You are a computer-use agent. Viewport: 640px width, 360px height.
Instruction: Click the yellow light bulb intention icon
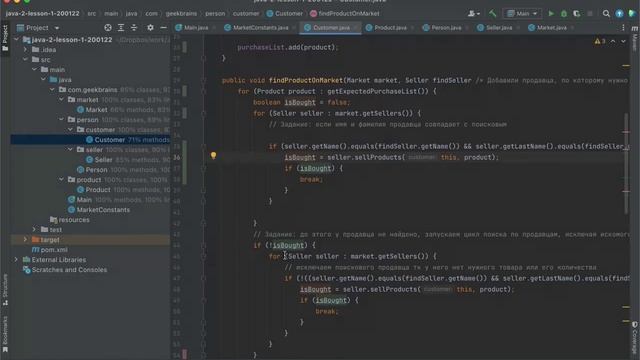(x=213, y=155)
